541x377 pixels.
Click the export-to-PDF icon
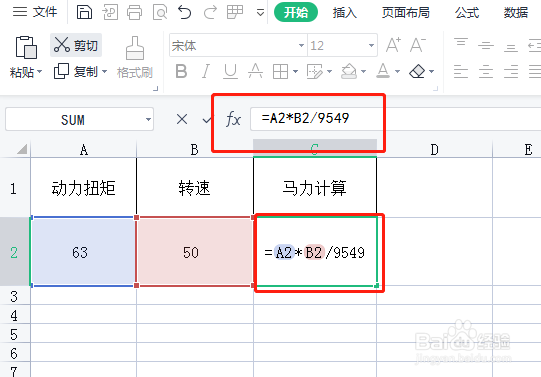point(110,12)
